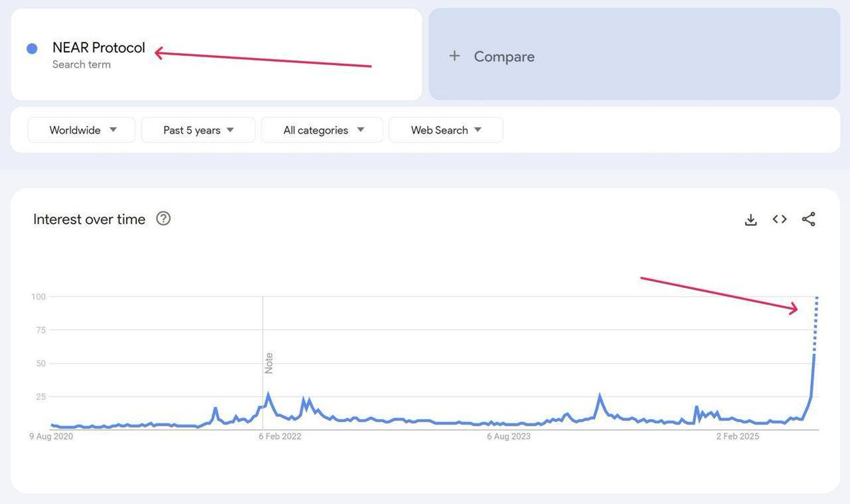Open the embed code icon
This screenshot has width=850, height=504.
780,219
